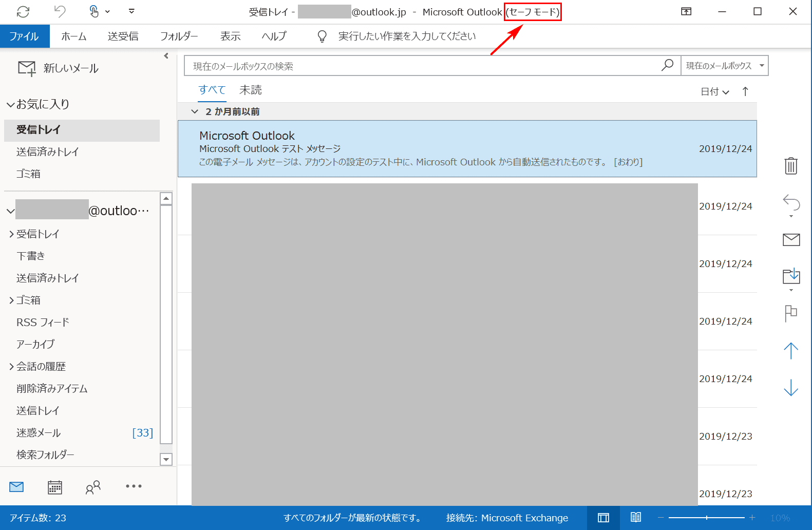Open the 検索フォルダー item
The height and width of the screenshot is (530, 812).
45,455
